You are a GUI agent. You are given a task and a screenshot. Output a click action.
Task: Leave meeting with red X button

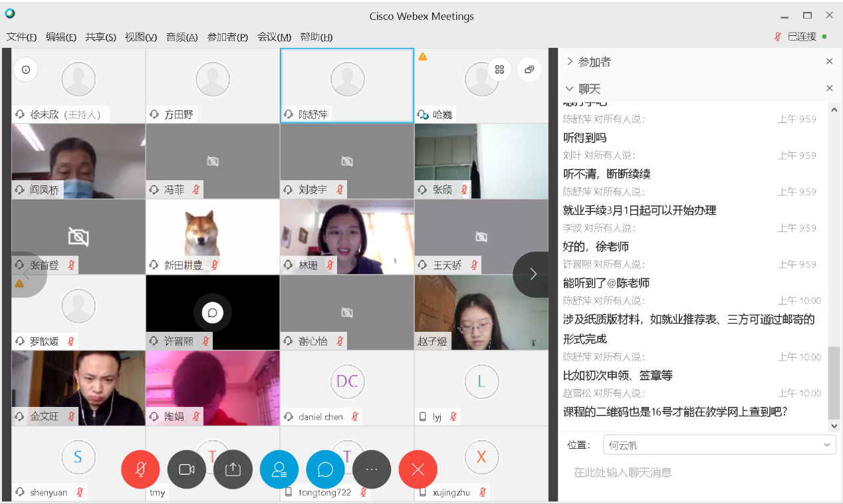418,469
